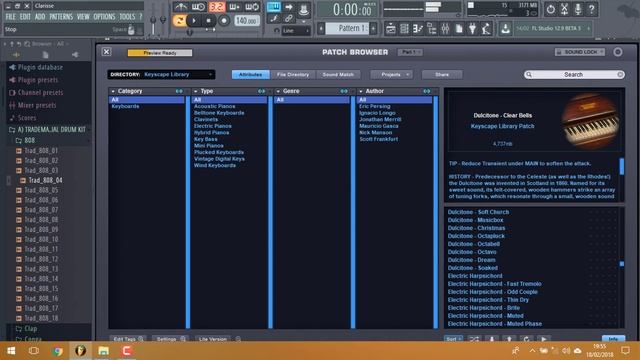
Task: Click the Edit Tags button
Action: pos(128,339)
